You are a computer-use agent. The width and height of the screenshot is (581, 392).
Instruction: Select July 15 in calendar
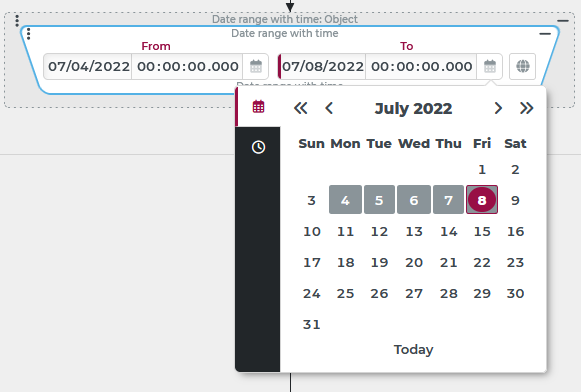482,232
